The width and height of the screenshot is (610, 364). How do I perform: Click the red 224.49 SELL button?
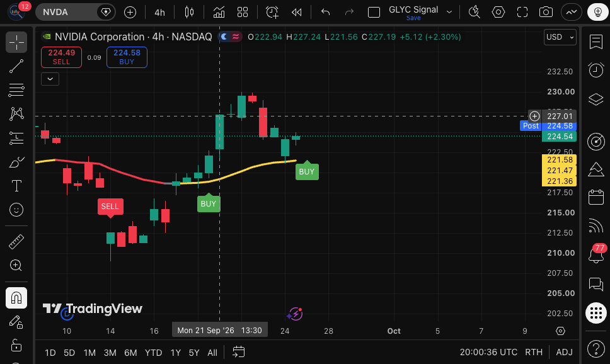pyautogui.click(x=62, y=57)
